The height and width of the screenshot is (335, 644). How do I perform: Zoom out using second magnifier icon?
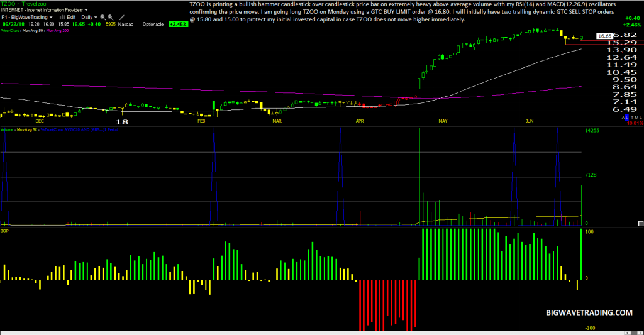pyautogui.click(x=111, y=17)
